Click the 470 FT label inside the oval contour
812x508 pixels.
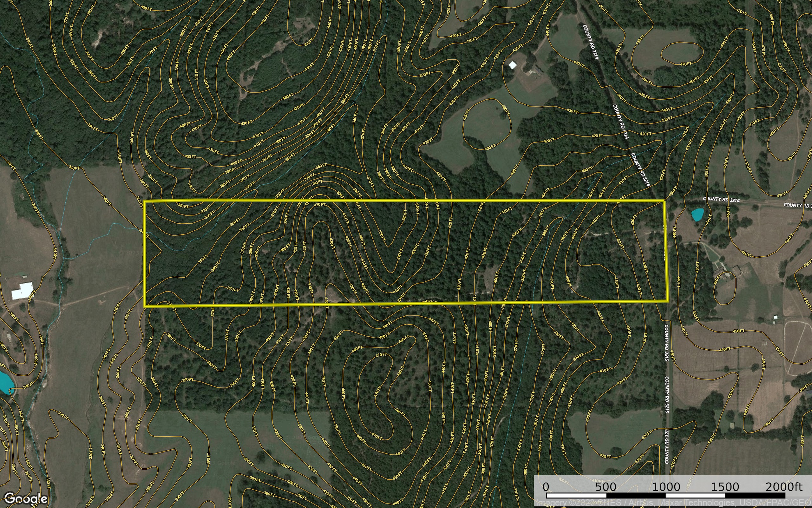click(686, 64)
